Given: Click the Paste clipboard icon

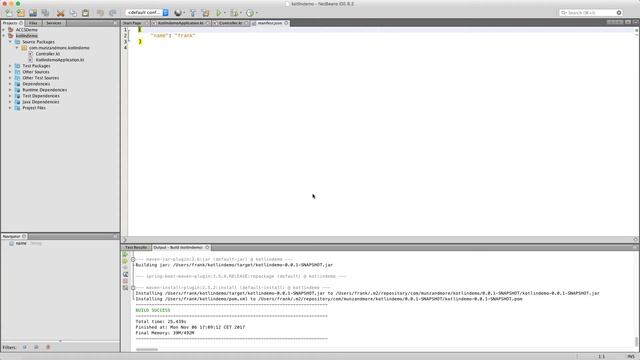Looking at the screenshot, I should coord(85,13).
